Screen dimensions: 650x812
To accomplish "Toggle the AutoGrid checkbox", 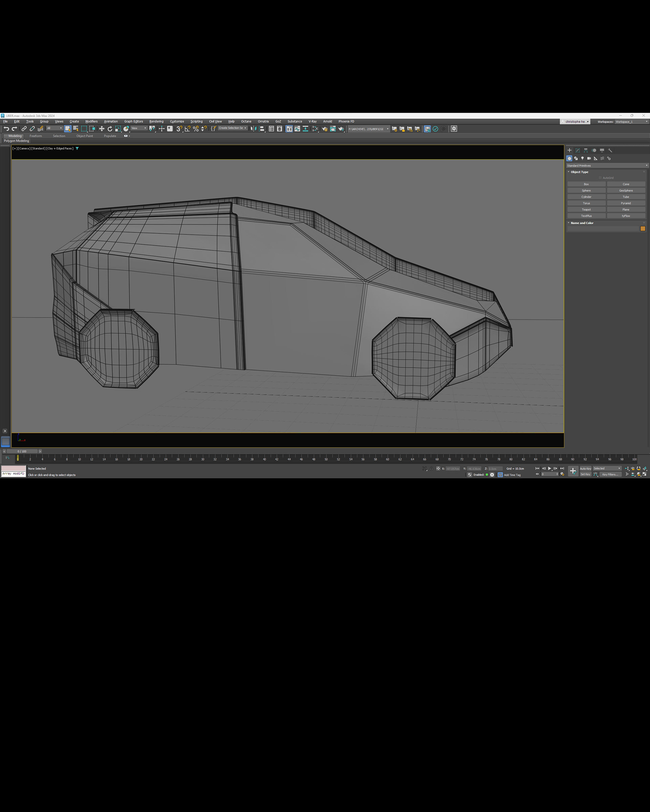I will [600, 178].
